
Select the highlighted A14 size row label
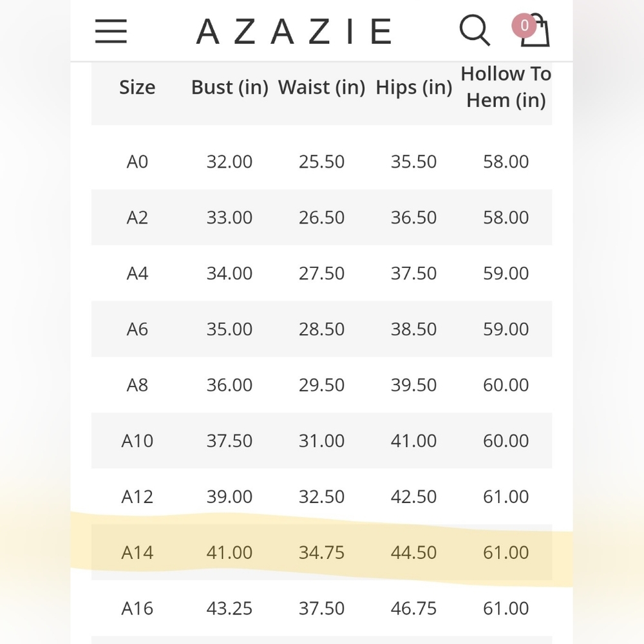coord(137,553)
